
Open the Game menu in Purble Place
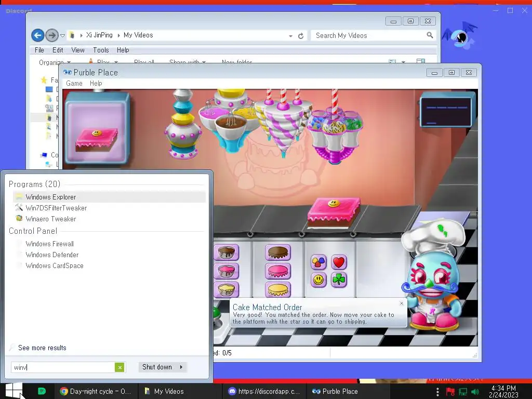(x=74, y=84)
